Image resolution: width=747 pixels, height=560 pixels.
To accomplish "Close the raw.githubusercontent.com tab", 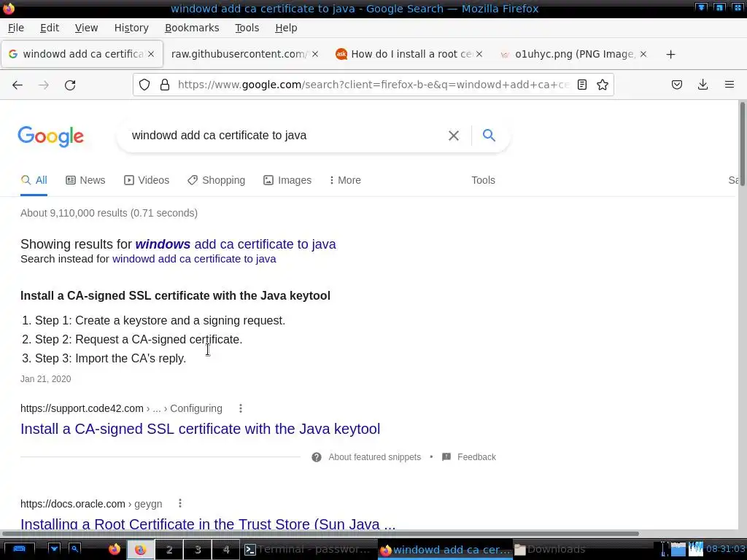I will [x=315, y=54].
